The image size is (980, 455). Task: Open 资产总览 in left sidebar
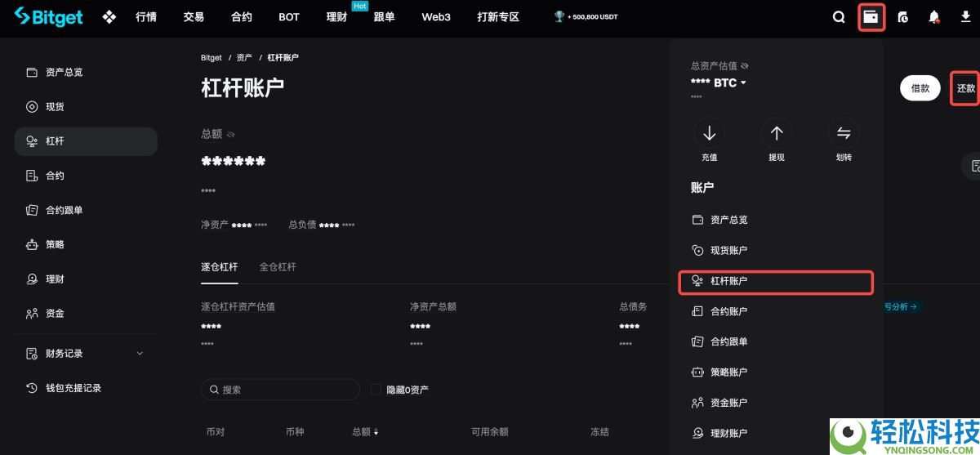(86, 73)
